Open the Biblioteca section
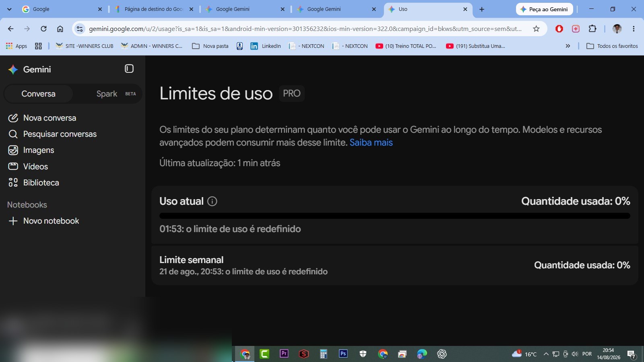Viewport: 644px width, 362px height. (33, 183)
